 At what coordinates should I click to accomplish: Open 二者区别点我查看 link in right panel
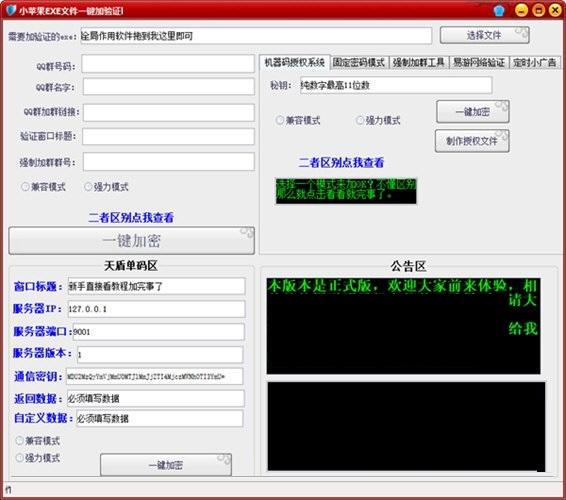(341, 162)
